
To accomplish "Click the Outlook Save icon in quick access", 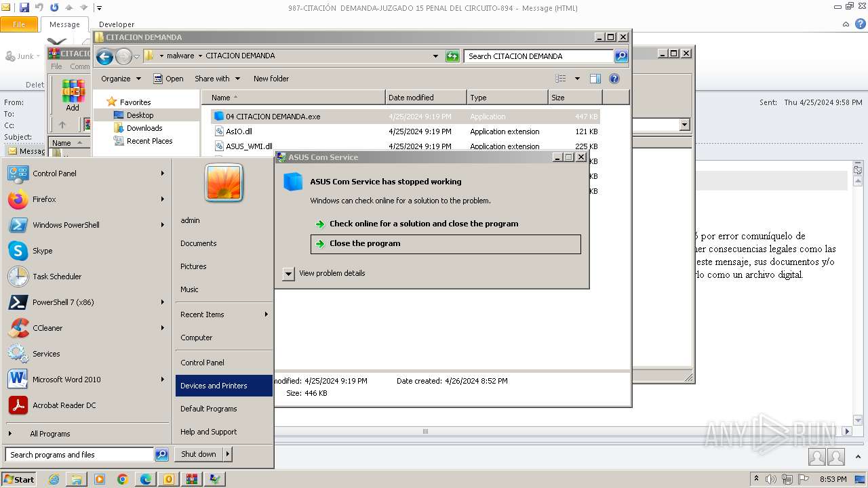I will pos(24,7).
